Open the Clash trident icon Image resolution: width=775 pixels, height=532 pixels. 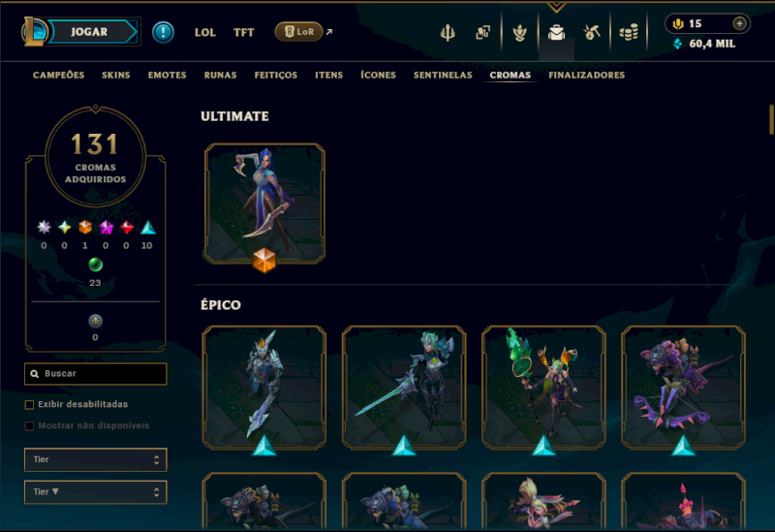coord(448,33)
